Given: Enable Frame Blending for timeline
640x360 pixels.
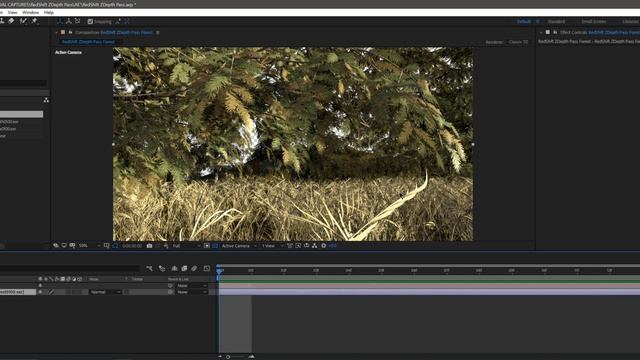Looking at the screenshot, I should click(184, 268).
